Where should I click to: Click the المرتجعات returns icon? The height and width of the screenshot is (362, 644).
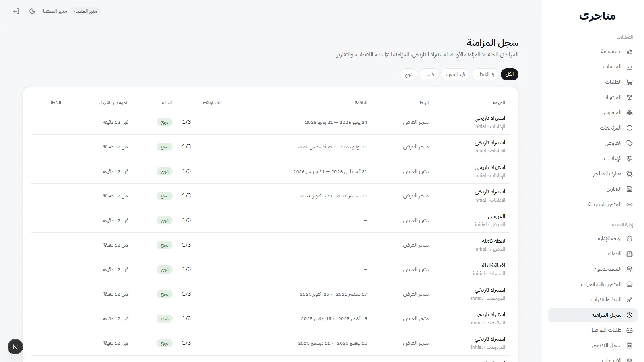[630, 128]
